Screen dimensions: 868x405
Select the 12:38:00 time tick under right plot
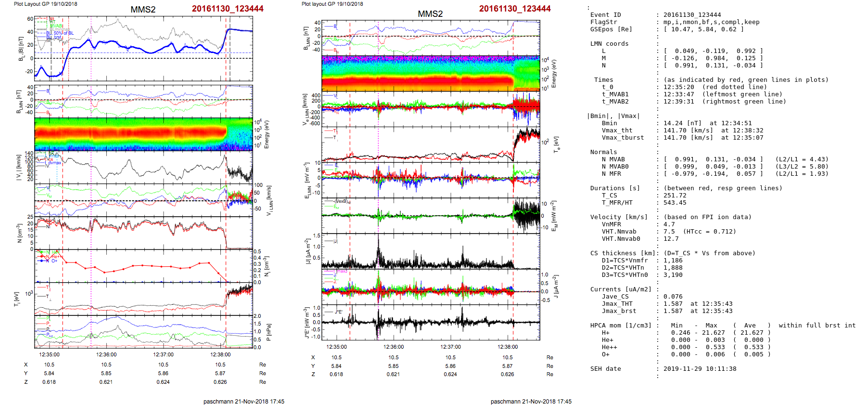[508, 347]
